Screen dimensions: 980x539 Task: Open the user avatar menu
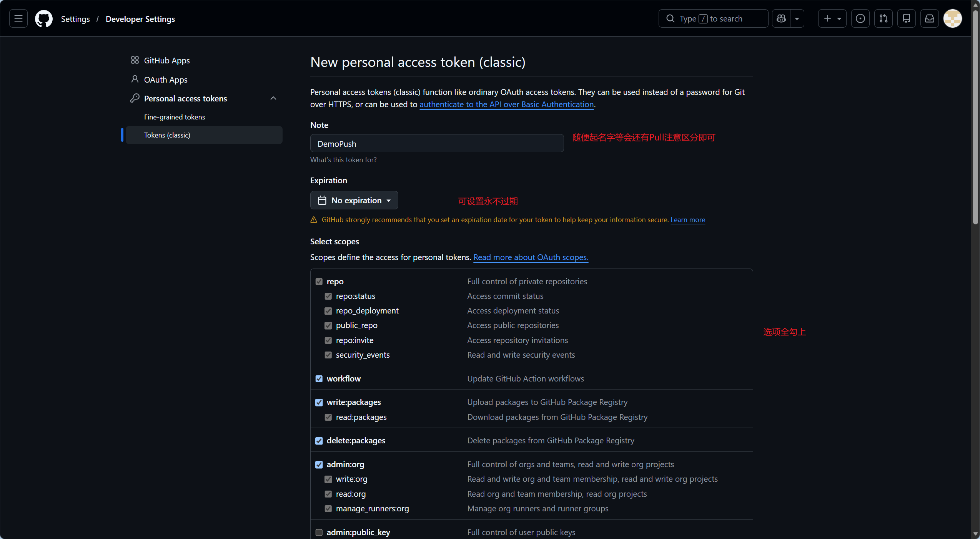(x=953, y=18)
